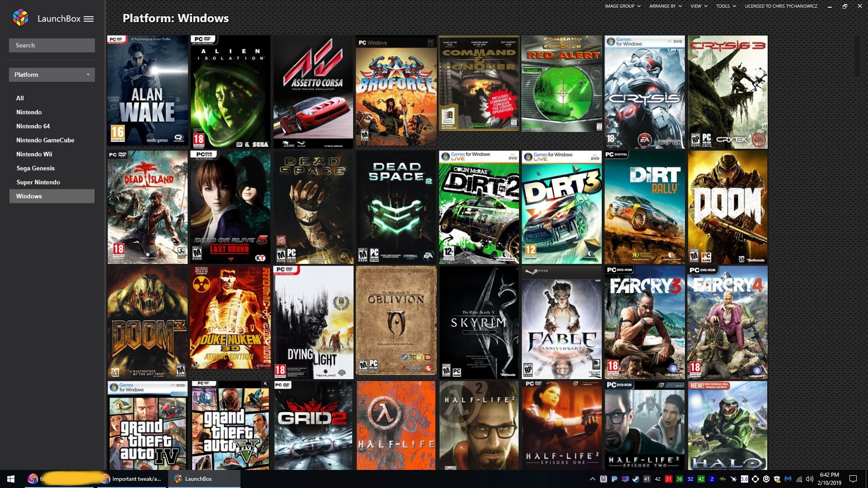Select the Grid 2 game cover

click(313, 425)
